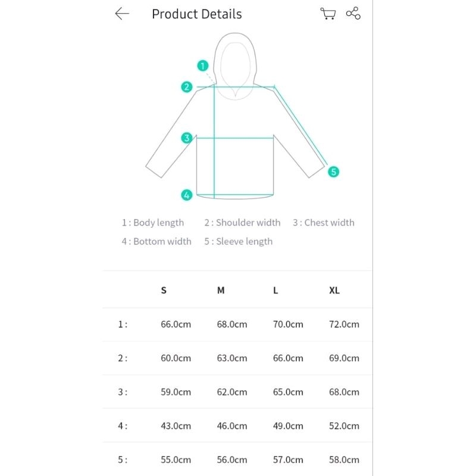The width and height of the screenshot is (476, 476).
Task: Tap the Product Details title
Action: click(x=197, y=14)
